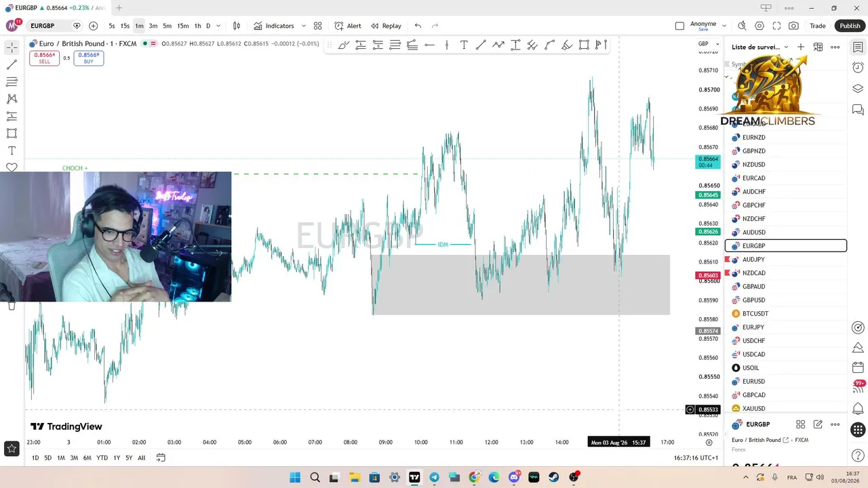Select the Text annotation tool in sidebar

tap(12, 150)
